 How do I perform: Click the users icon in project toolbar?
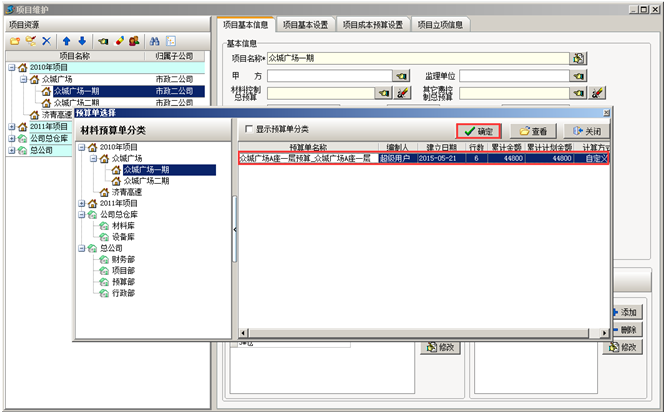136,41
